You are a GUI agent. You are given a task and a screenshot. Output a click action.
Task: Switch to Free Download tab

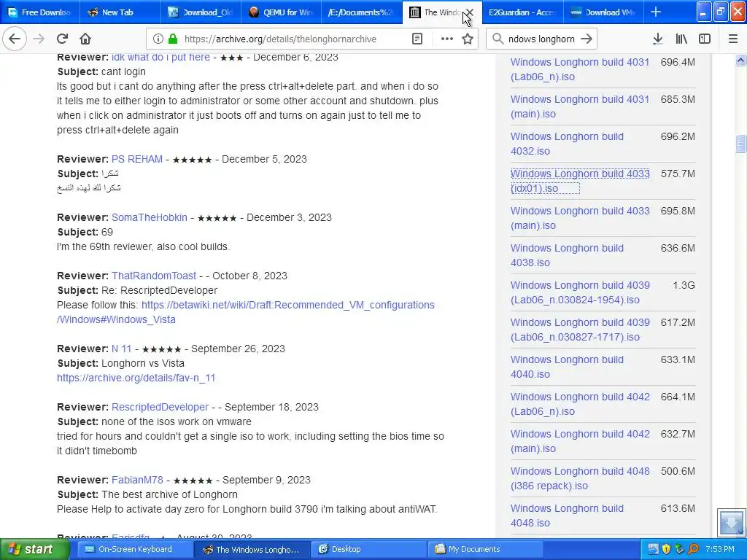coord(39,12)
